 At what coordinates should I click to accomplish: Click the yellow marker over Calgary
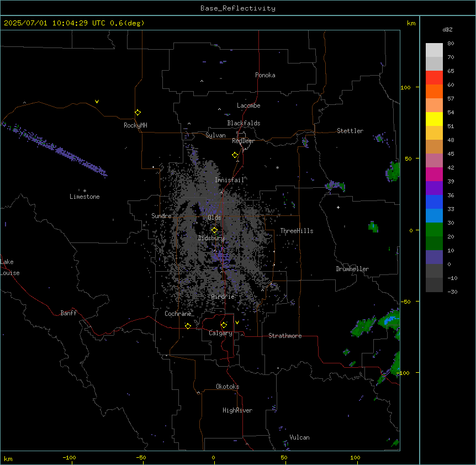pos(224,325)
